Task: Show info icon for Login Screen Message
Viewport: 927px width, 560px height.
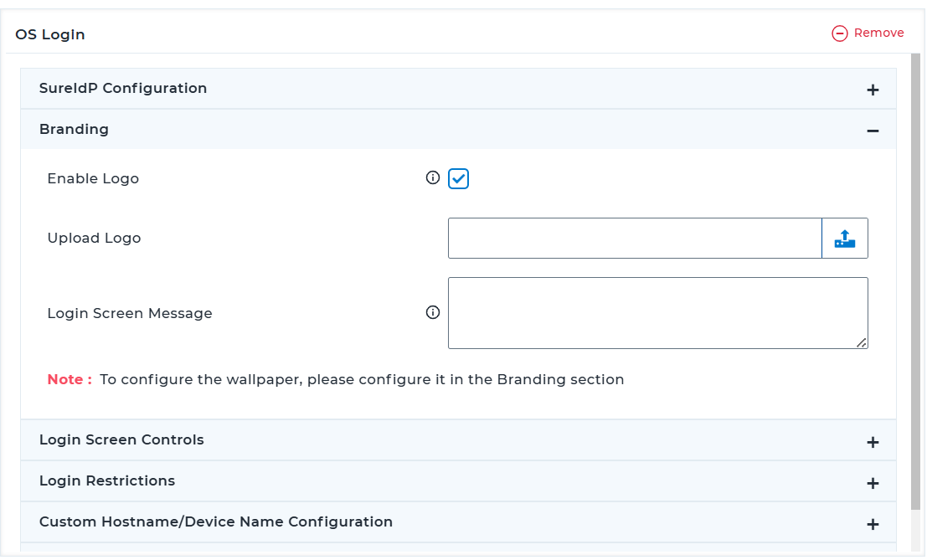Action: (x=433, y=312)
